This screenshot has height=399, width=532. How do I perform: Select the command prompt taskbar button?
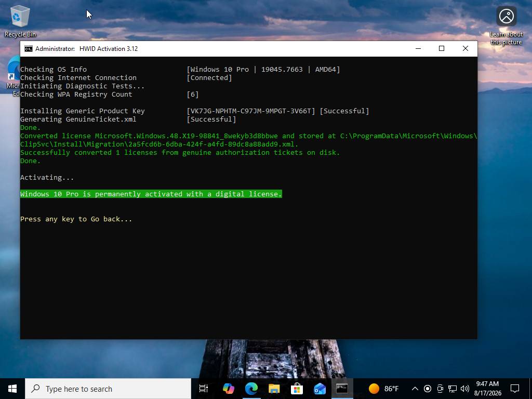click(342, 389)
